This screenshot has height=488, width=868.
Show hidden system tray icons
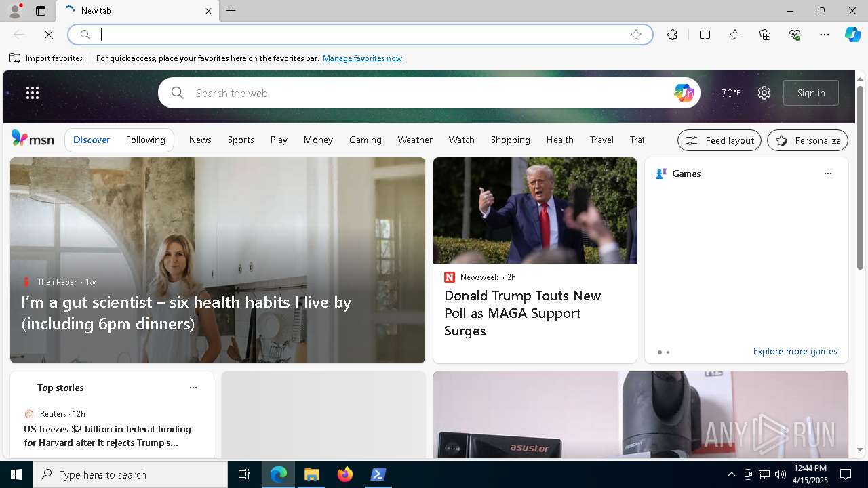tap(731, 474)
